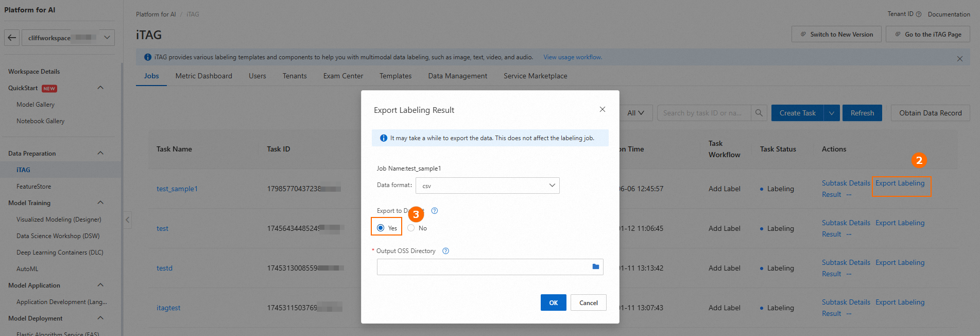Viewport: 980px width, 336px height.
Task: Click the search magnifier icon
Action: click(x=759, y=113)
